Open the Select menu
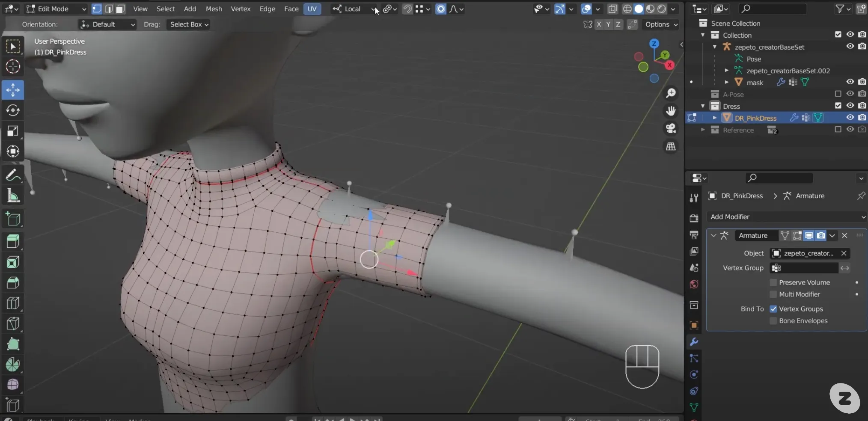 [x=166, y=9]
